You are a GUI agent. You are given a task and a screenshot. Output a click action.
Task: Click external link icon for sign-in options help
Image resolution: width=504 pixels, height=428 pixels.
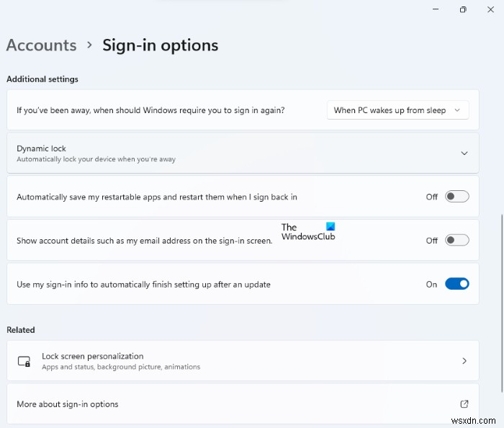point(464,404)
